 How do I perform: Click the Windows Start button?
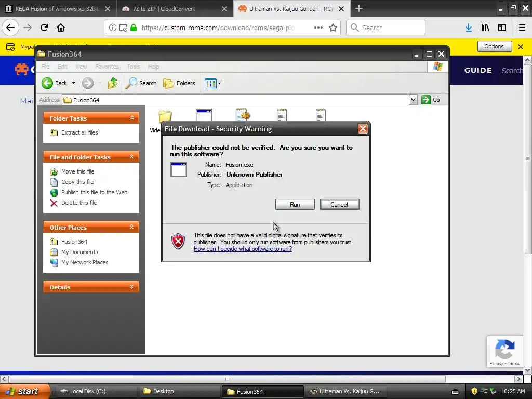tap(24, 391)
